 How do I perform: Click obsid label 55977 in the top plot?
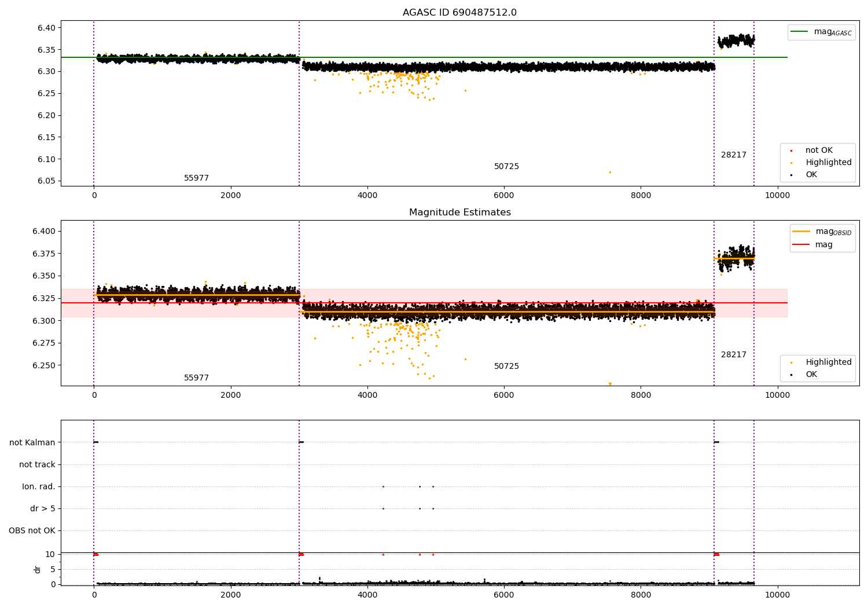click(x=196, y=178)
